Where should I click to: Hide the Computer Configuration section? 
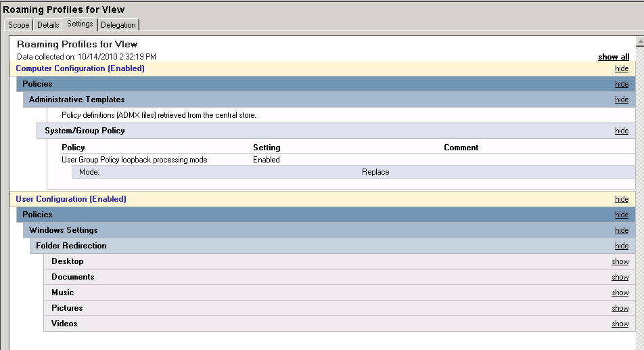click(x=622, y=68)
